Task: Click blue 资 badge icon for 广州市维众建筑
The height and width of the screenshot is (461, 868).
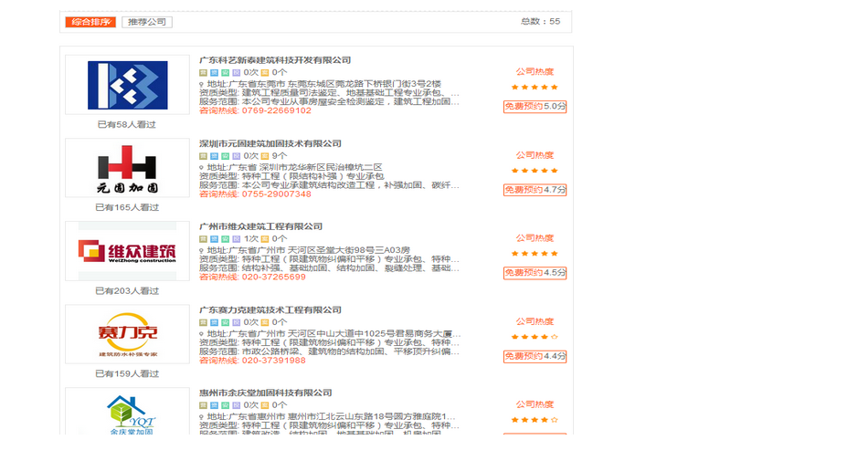Action: pyautogui.click(x=214, y=239)
